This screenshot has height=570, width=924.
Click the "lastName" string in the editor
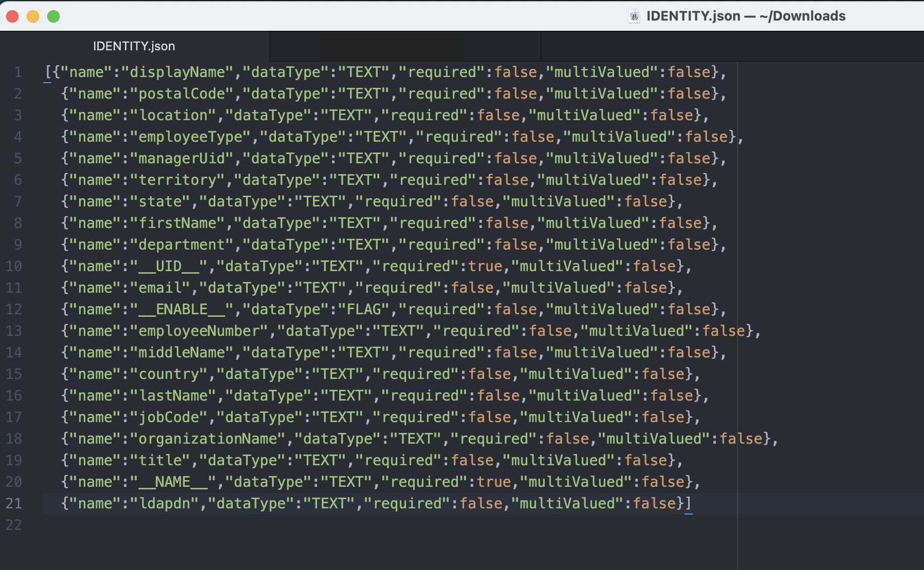pyautogui.click(x=174, y=396)
